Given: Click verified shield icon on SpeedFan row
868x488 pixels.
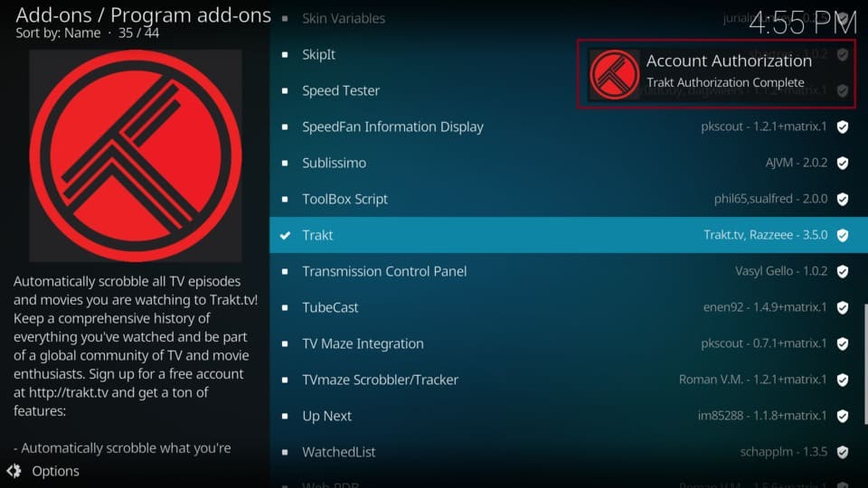Looking at the screenshot, I should pos(843,127).
